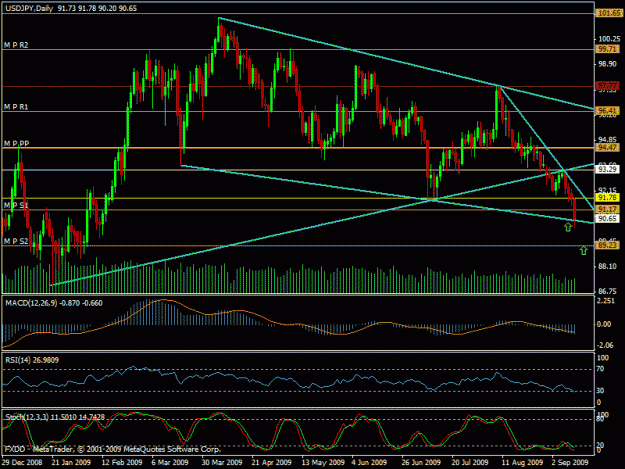
Task: Click the M P S2 pivot label
Action: tap(16, 241)
